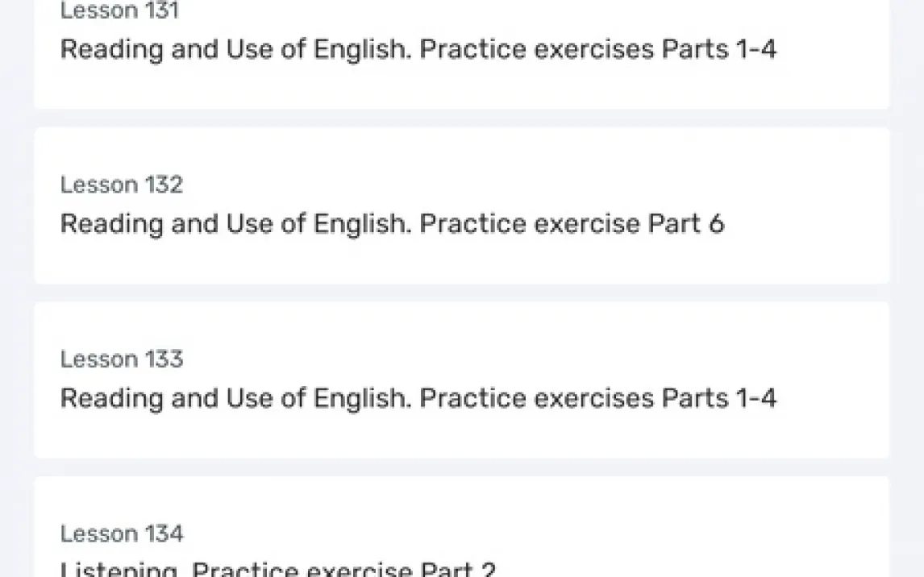Select the 'Lesson 133' label text
Screen dimensions: 924x577
tap(122, 359)
